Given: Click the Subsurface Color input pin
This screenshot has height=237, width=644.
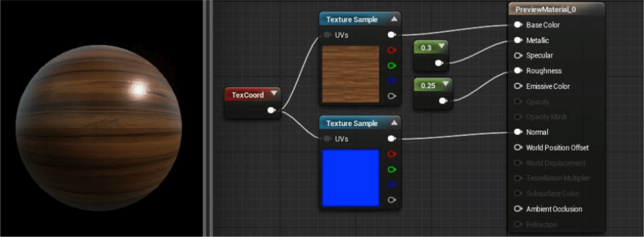Looking at the screenshot, I should [518, 194].
